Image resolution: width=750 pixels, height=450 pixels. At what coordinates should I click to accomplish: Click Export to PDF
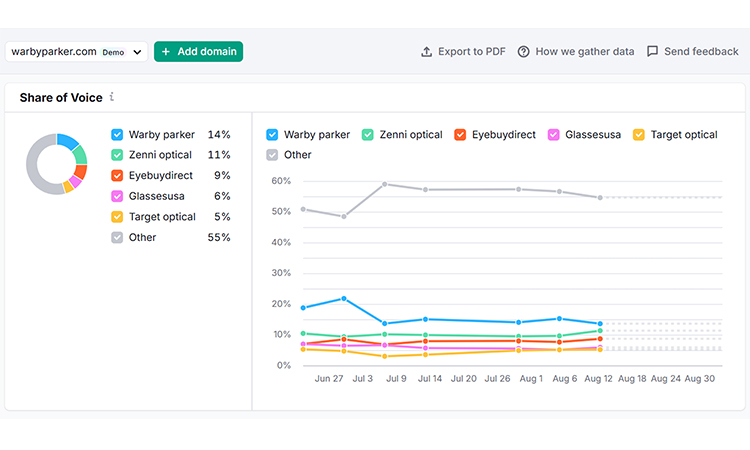click(x=463, y=52)
